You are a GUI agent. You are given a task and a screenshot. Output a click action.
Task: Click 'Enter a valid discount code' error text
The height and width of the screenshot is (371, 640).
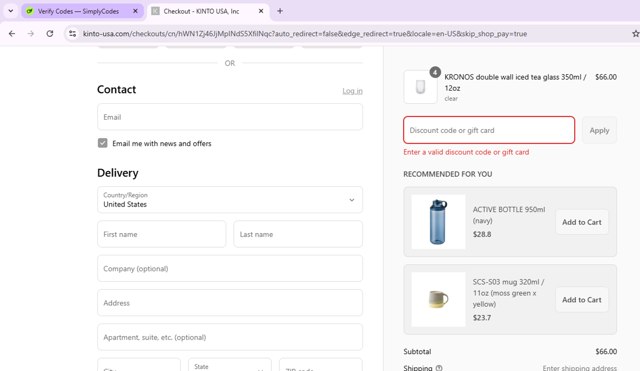466,152
